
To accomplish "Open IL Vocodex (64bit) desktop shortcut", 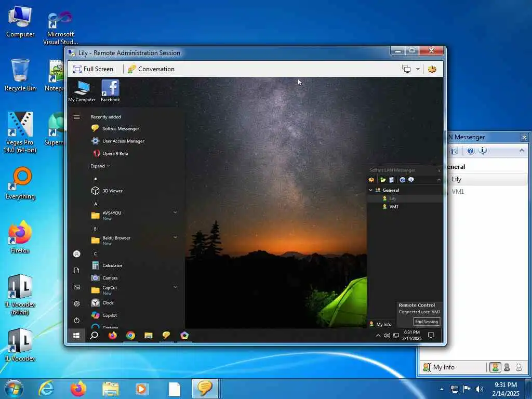I will pos(20,295).
